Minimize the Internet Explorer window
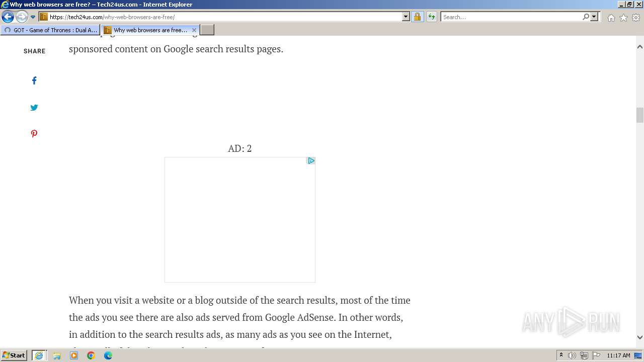 coord(621,5)
